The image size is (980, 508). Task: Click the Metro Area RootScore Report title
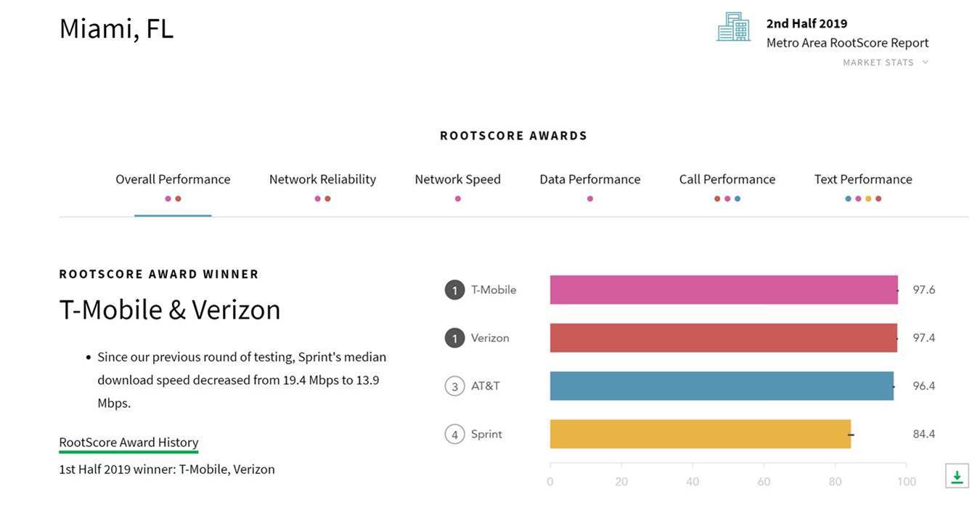[847, 43]
